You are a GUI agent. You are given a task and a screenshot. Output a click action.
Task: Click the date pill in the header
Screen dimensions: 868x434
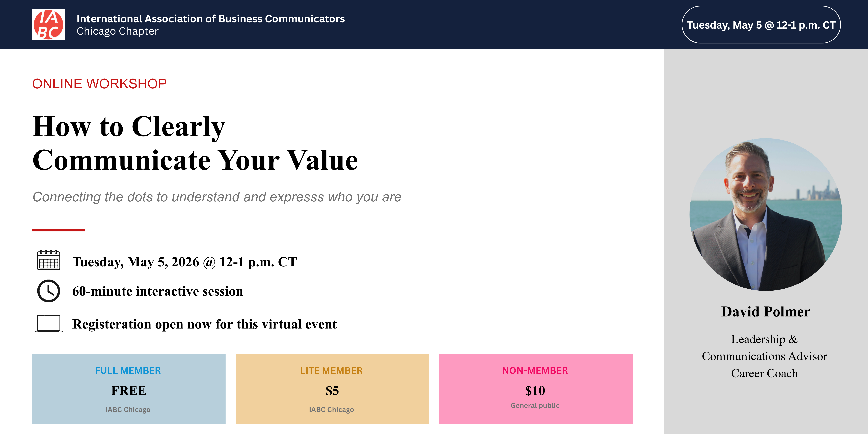[761, 25]
